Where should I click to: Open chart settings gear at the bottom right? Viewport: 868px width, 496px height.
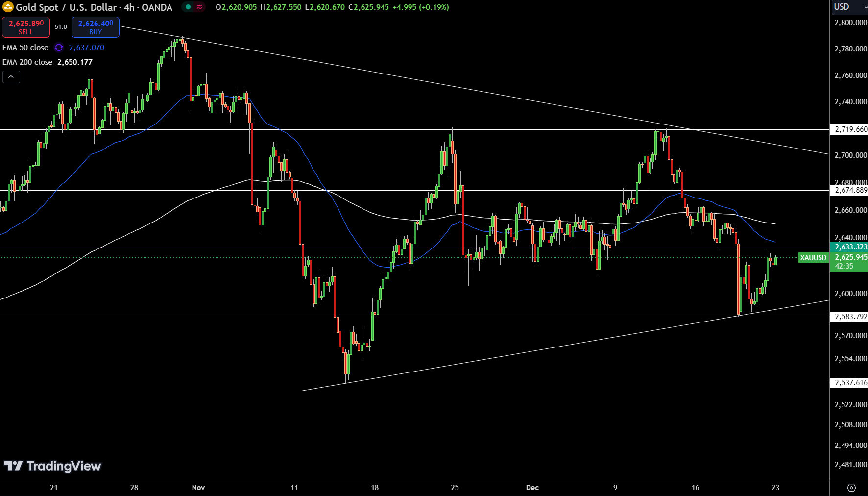(x=851, y=488)
